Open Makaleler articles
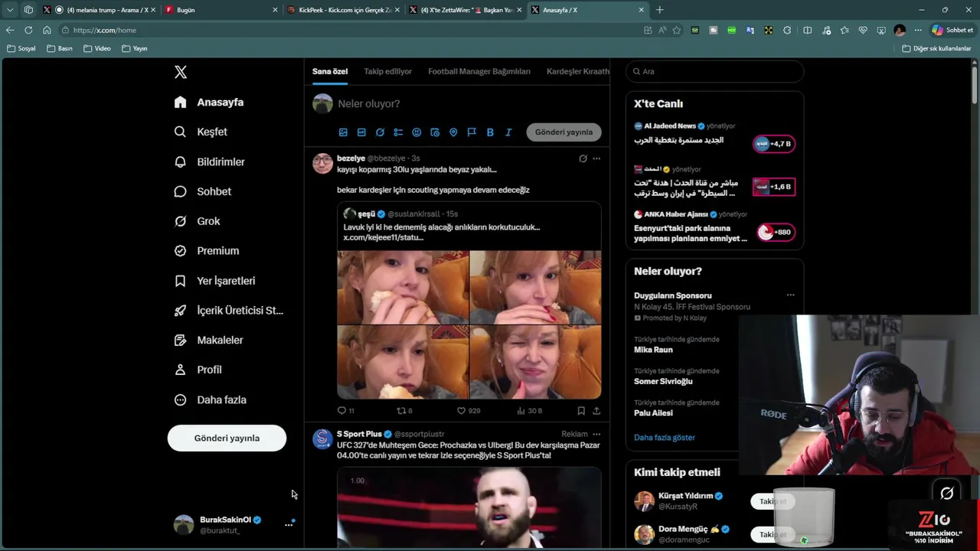The width and height of the screenshot is (980, 551). pyautogui.click(x=209, y=340)
